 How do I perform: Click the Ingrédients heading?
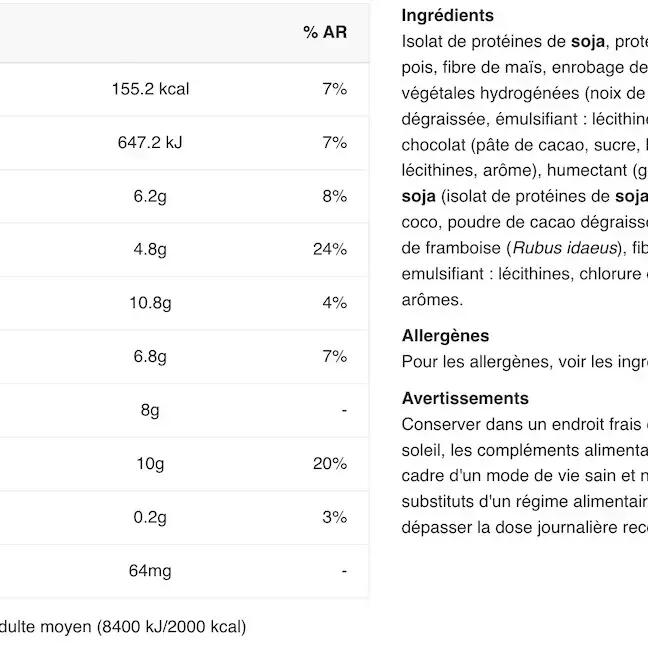pos(447,16)
